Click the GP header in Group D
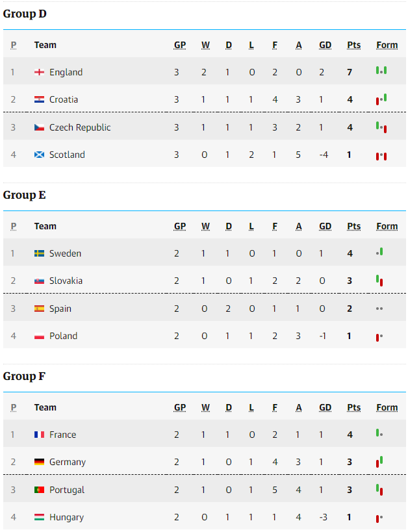The image size is (408, 532). coord(180,45)
